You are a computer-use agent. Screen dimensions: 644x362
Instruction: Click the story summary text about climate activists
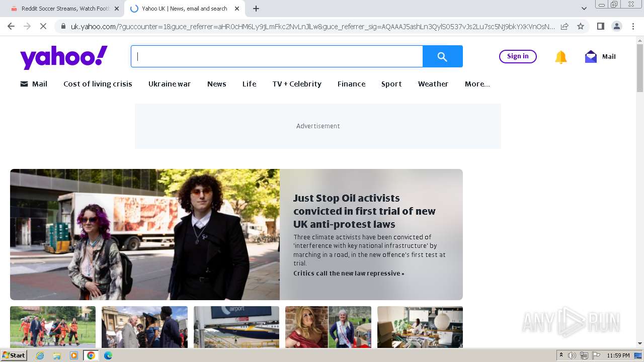[x=369, y=250]
